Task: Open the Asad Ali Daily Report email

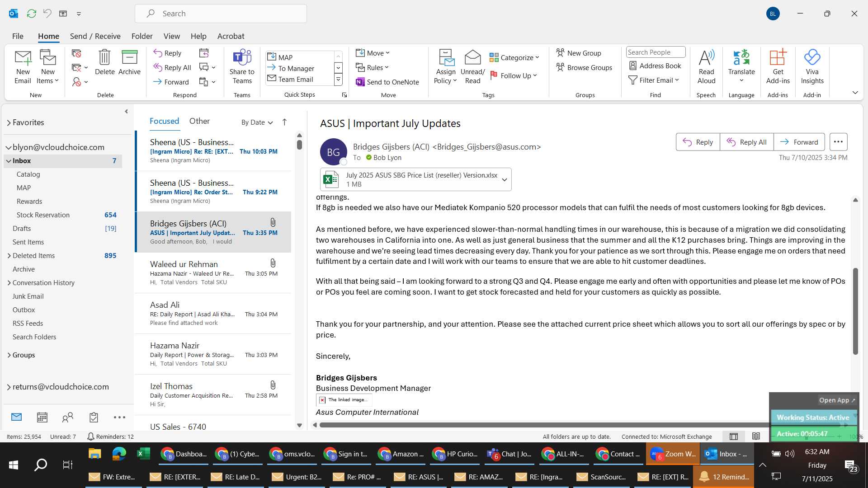Action: pos(213,313)
